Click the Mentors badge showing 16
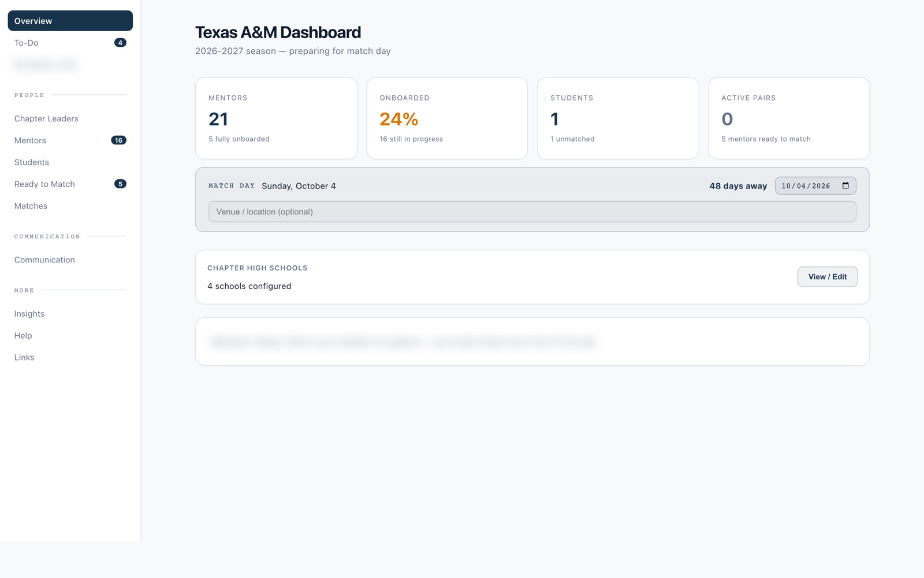The width and height of the screenshot is (924, 578). (x=118, y=140)
